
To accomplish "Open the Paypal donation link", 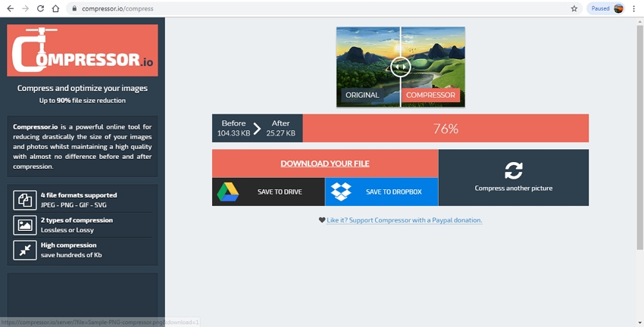I will [404, 220].
